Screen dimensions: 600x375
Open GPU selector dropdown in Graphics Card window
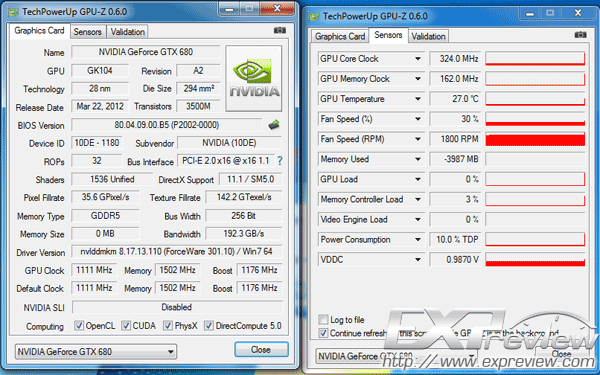click(96, 351)
